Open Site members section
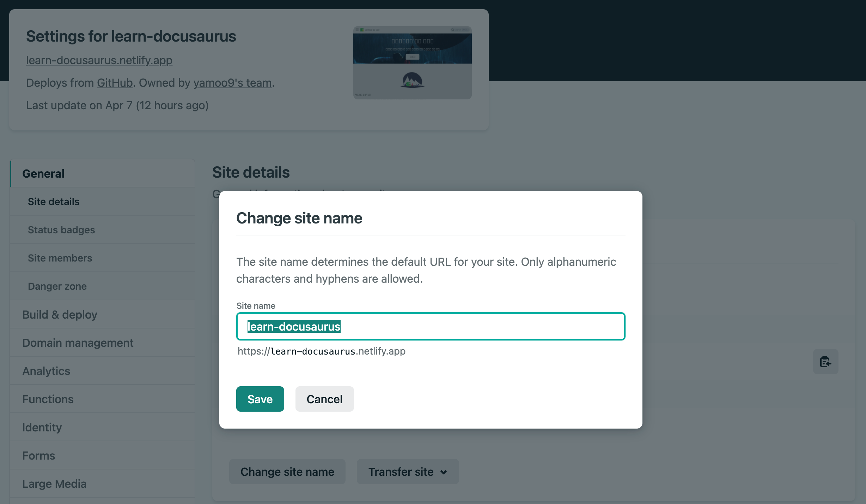The image size is (866, 504). [x=60, y=258]
